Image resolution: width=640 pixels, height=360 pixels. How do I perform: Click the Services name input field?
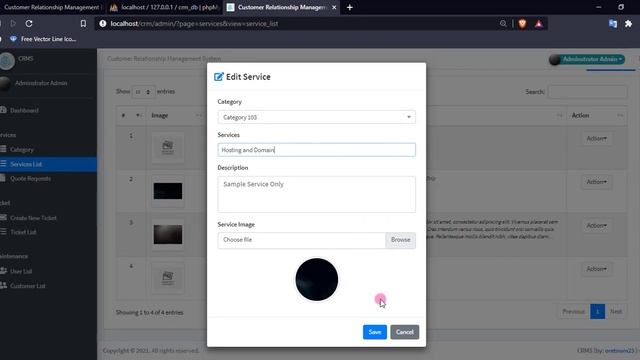coord(316,150)
